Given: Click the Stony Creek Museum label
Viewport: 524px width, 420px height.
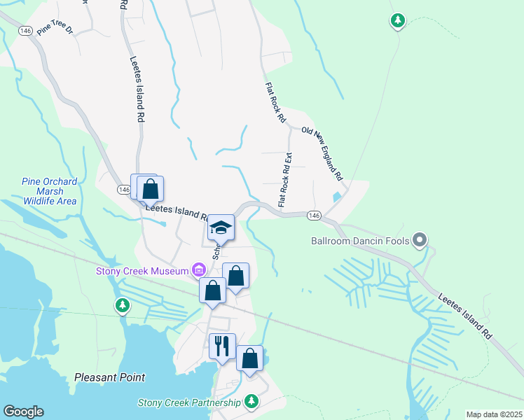Looking at the screenshot, I should (142, 271).
